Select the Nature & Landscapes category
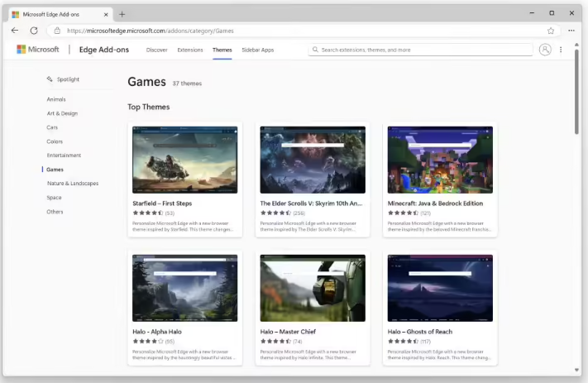 coord(73,184)
